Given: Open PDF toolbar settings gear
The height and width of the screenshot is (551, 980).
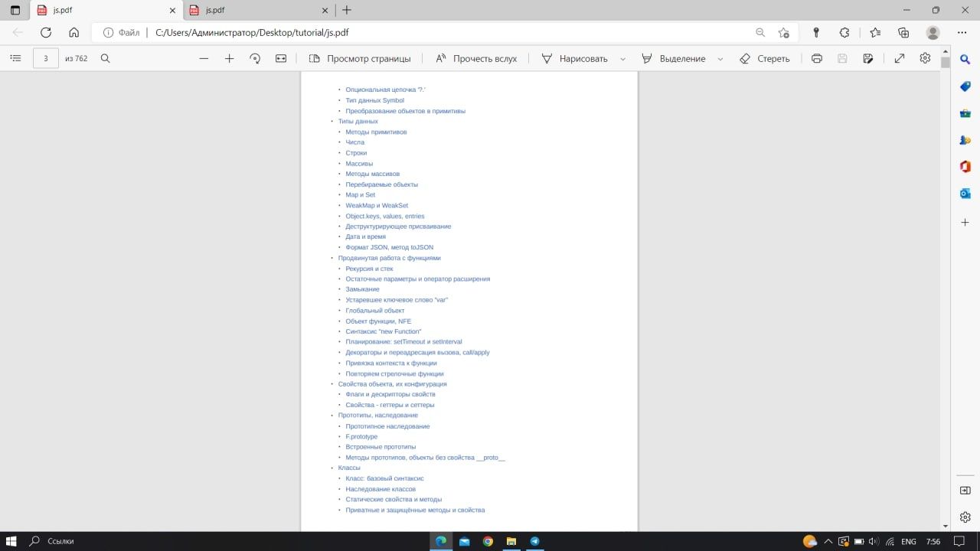Looking at the screenshot, I should coord(925,58).
